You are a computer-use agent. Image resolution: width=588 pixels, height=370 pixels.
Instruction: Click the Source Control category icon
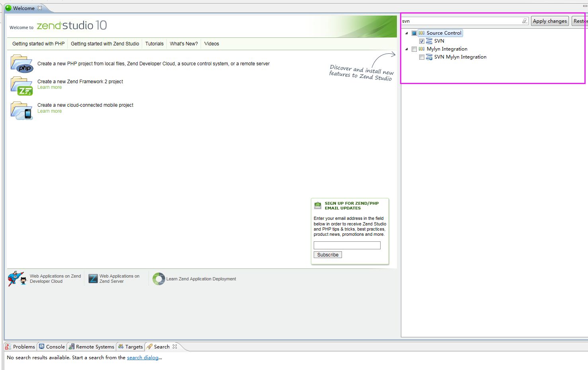422,33
